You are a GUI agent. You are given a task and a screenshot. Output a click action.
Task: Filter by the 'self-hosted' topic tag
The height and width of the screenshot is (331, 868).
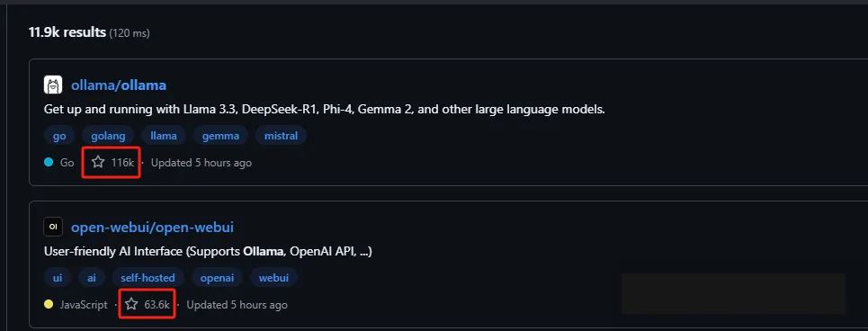coord(148,277)
